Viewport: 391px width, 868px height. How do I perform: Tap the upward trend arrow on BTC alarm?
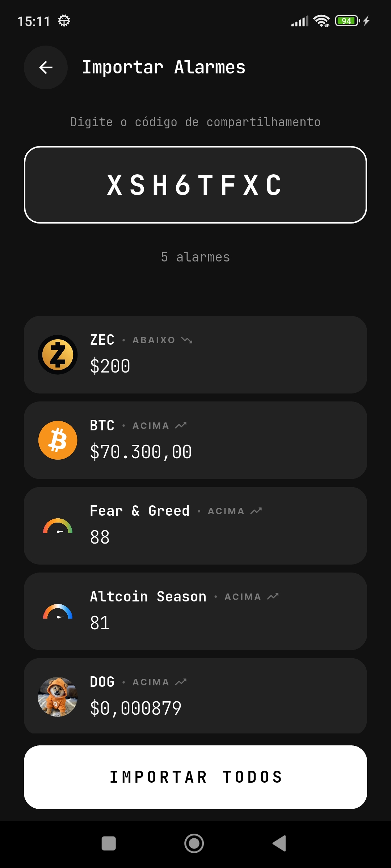[181, 426]
